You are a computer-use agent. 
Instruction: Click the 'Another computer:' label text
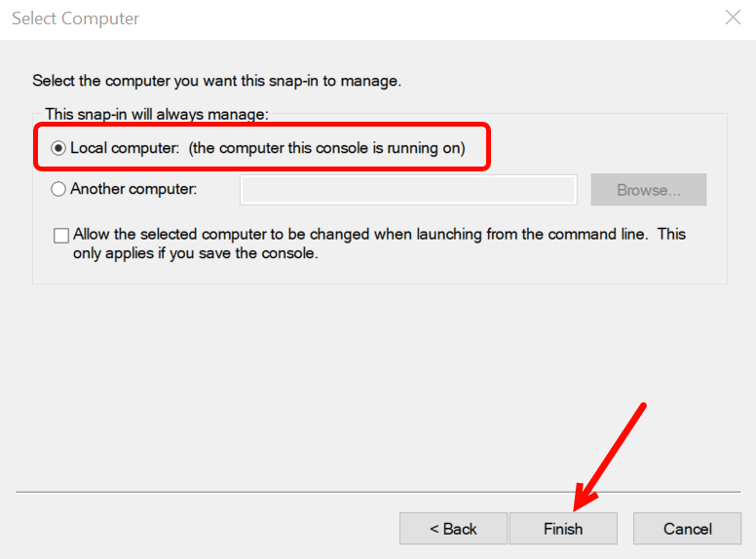point(133,189)
